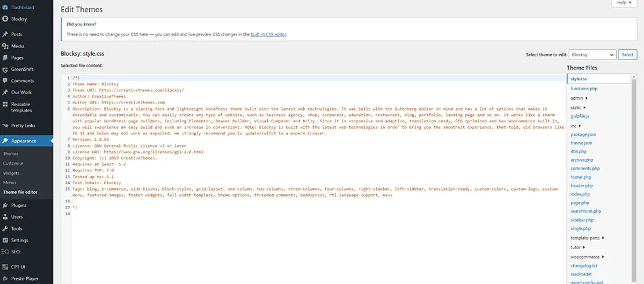Open the Widgets submenu item
The image size is (644, 284).
(11, 173)
